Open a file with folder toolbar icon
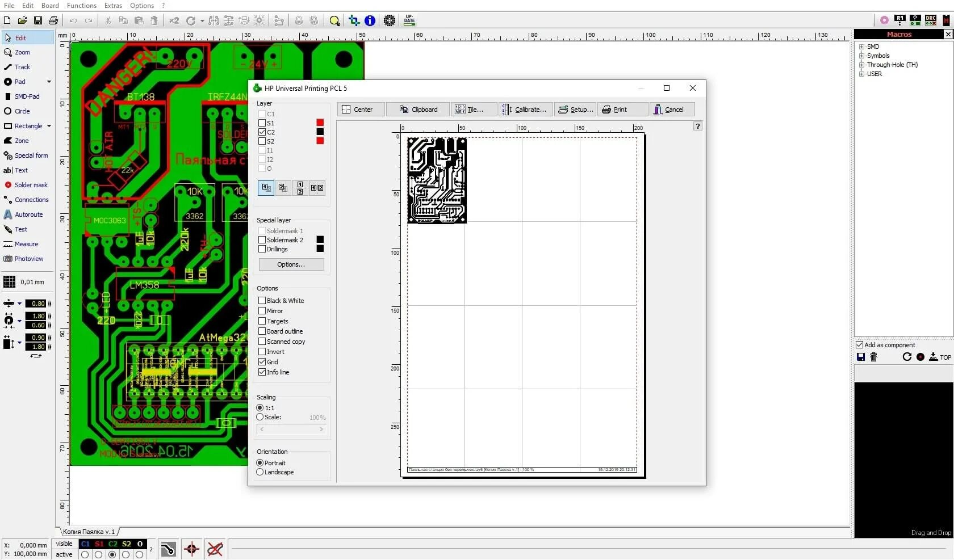 coord(22,20)
